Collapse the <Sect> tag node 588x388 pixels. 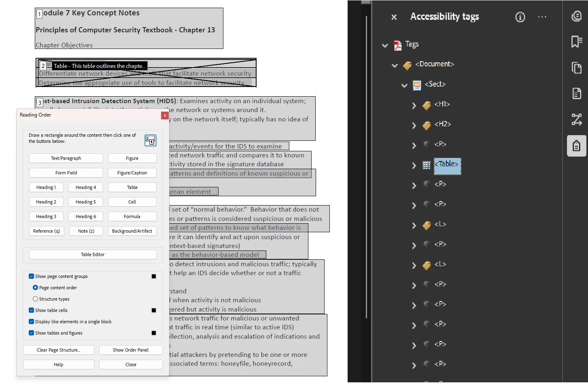pos(404,85)
